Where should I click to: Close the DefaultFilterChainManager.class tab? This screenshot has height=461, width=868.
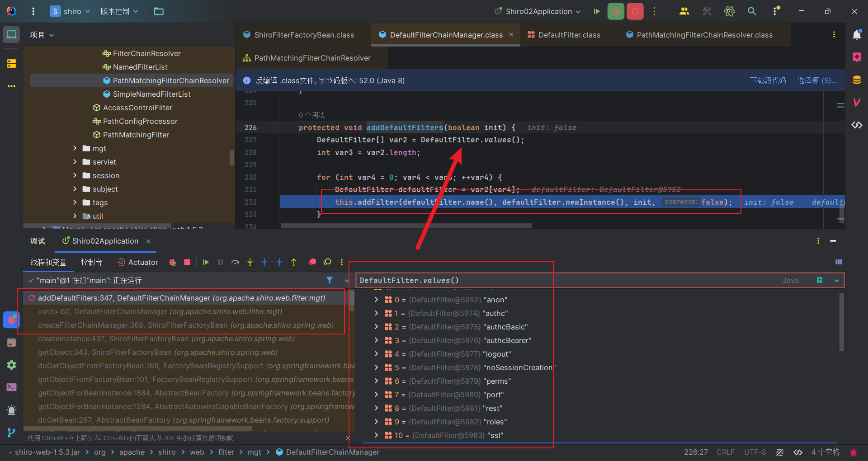click(511, 34)
